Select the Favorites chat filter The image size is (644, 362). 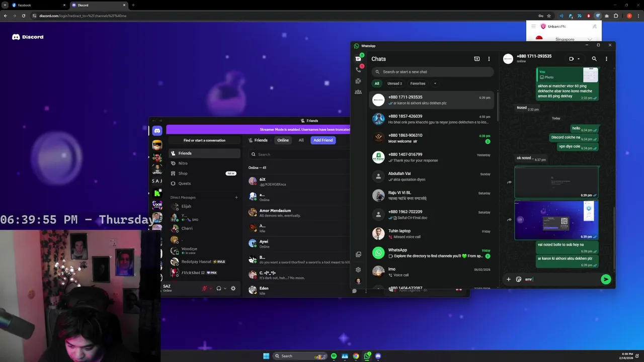[x=418, y=83]
